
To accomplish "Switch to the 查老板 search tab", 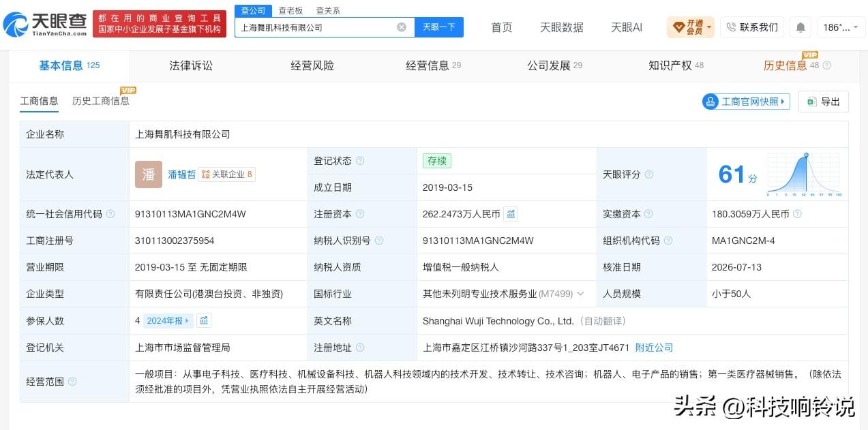I will click(x=290, y=10).
